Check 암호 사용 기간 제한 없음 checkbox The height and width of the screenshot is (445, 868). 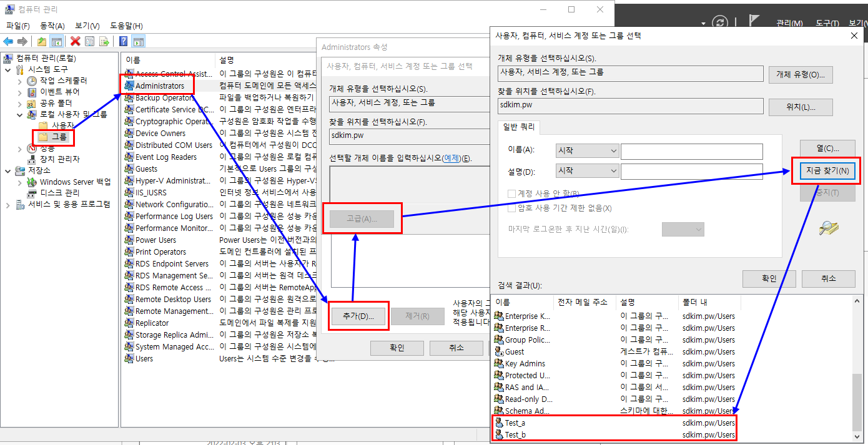(x=512, y=208)
